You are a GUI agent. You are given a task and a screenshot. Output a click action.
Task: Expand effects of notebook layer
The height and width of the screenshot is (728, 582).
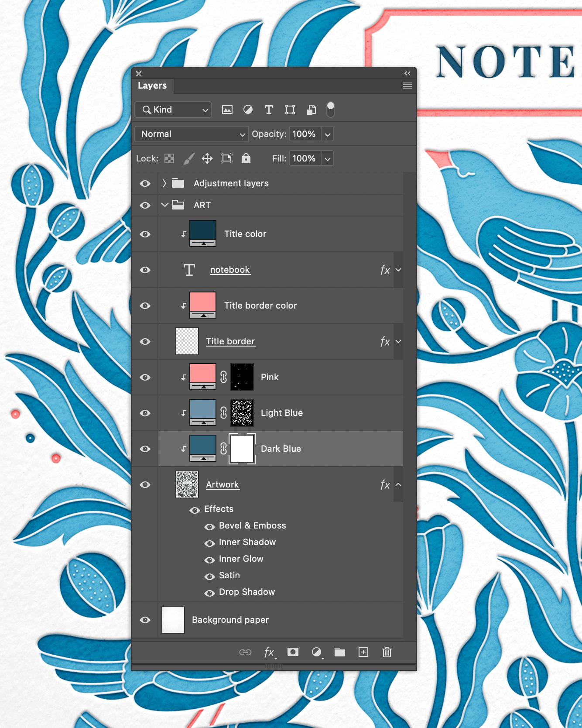click(398, 270)
